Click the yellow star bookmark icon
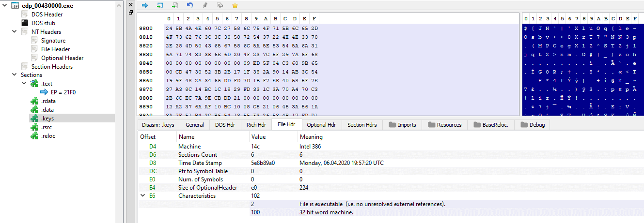 235,5
